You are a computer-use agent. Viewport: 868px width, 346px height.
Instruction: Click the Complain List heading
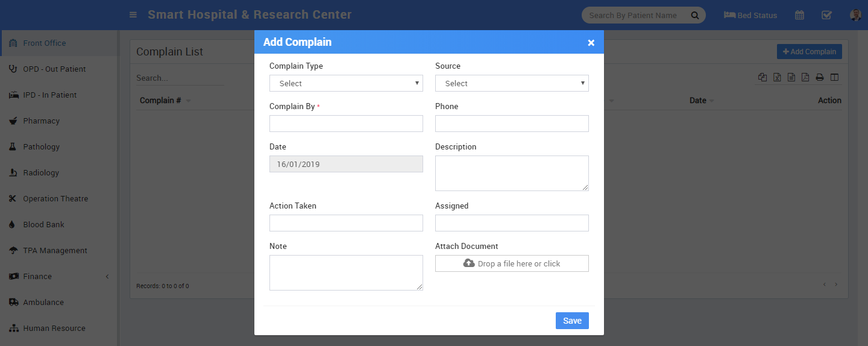(x=169, y=52)
